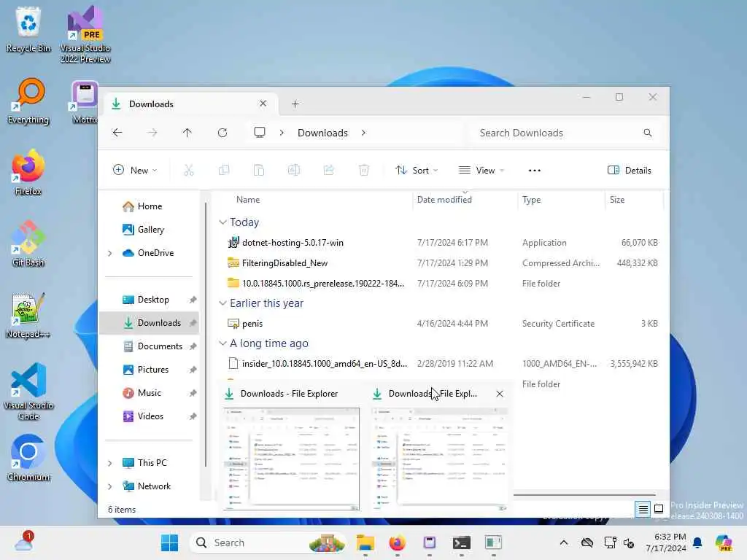Select Documents in the navigation pane
The height and width of the screenshot is (560, 747).
coord(152,346)
